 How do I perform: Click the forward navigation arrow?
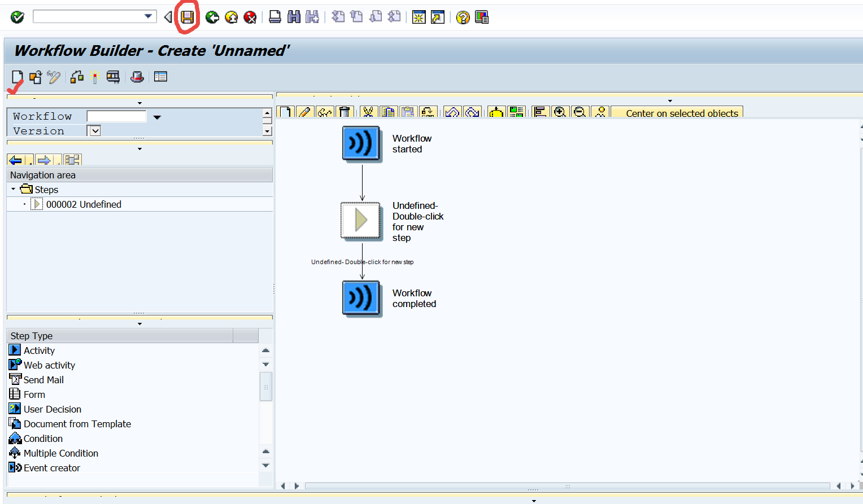point(43,160)
